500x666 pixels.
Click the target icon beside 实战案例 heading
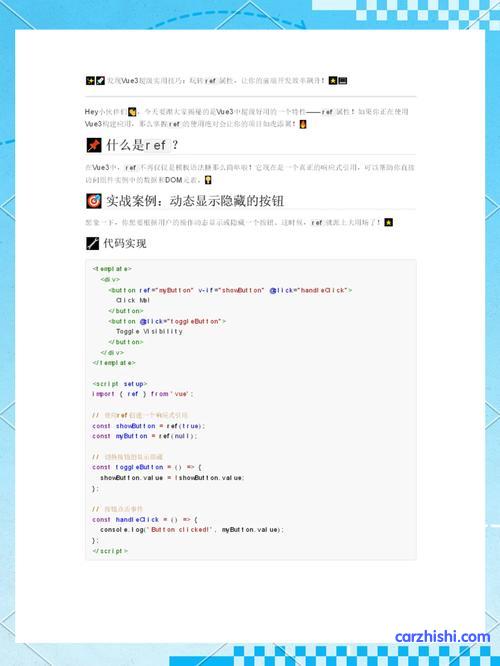pos(94,201)
